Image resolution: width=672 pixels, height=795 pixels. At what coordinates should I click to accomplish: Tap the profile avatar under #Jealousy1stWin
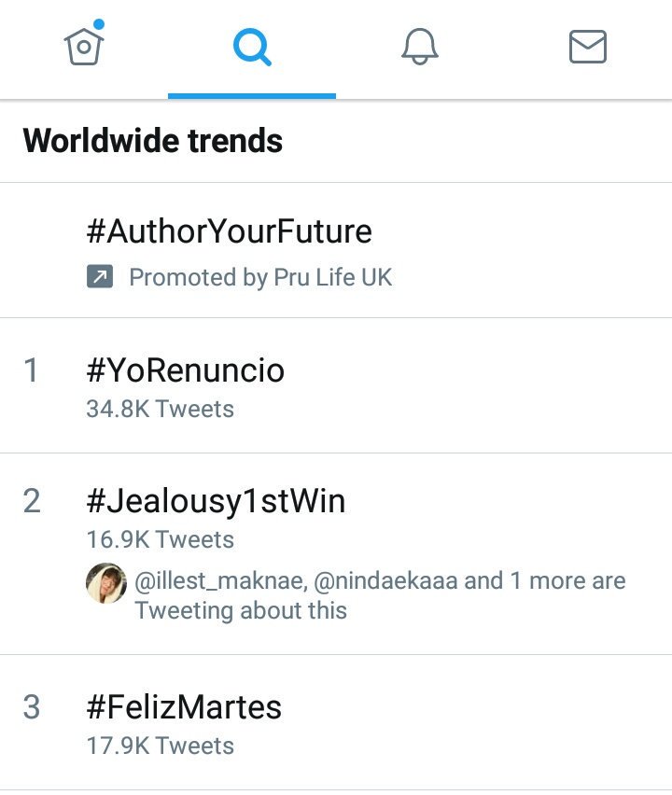pos(105,583)
